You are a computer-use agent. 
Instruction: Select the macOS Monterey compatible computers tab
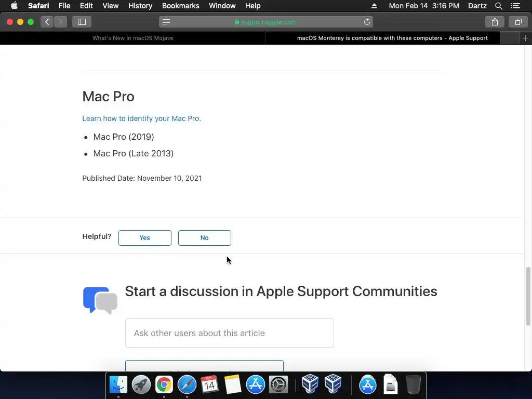coord(392,38)
